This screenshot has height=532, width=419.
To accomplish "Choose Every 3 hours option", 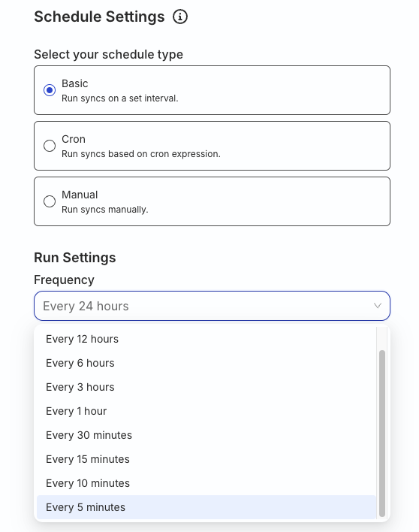I will (206, 387).
